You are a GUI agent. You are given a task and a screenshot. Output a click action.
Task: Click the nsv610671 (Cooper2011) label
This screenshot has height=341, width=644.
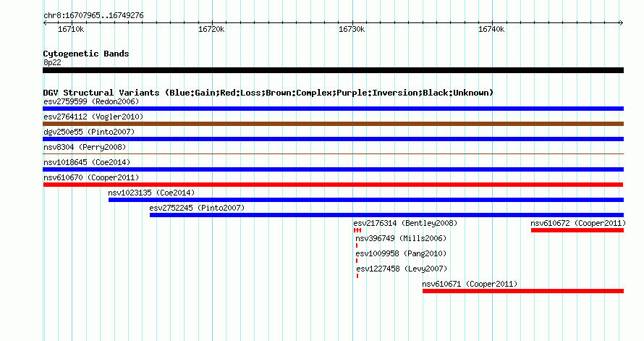(x=470, y=284)
